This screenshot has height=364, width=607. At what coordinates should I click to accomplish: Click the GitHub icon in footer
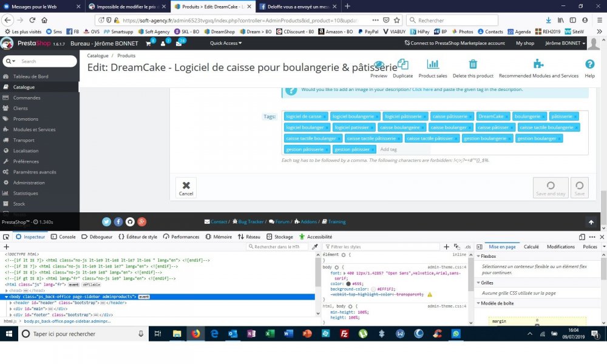[x=130, y=221]
